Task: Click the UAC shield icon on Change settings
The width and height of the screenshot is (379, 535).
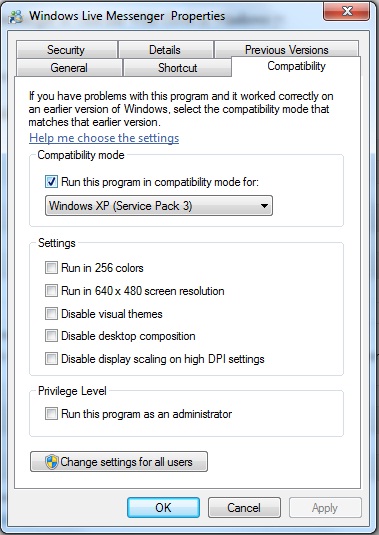Action: click(x=52, y=462)
